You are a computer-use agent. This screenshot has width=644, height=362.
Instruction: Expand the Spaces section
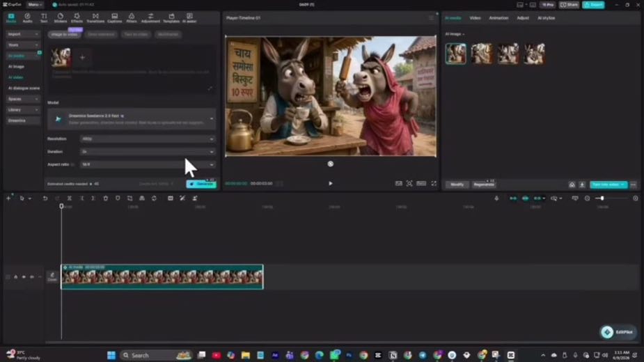pyautogui.click(x=22, y=99)
